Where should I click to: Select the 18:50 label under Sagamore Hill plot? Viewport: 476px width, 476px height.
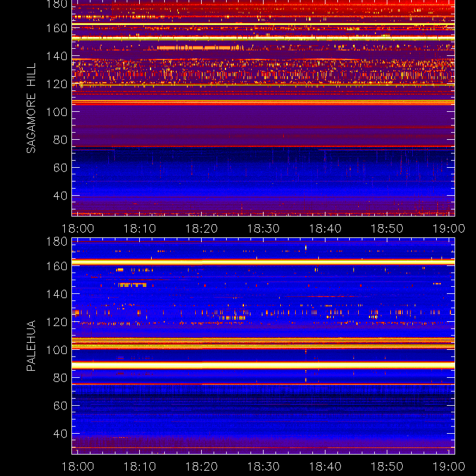[x=387, y=228]
